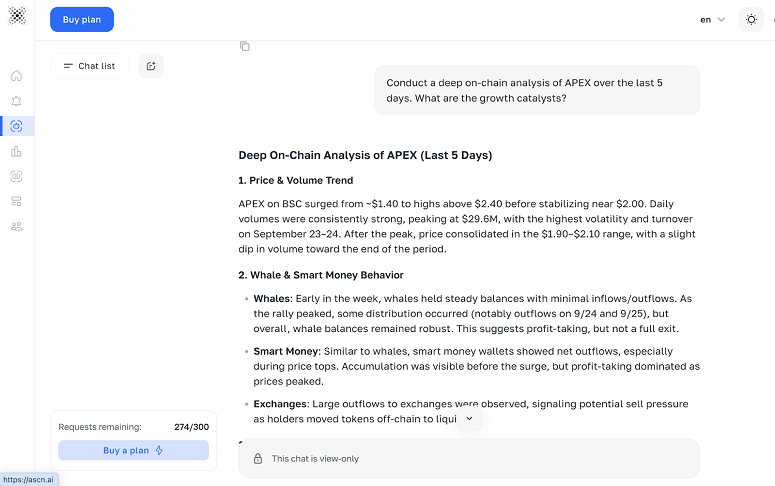Click the new chat compose icon
Image resolution: width=775 pixels, height=486 pixels.
click(151, 66)
